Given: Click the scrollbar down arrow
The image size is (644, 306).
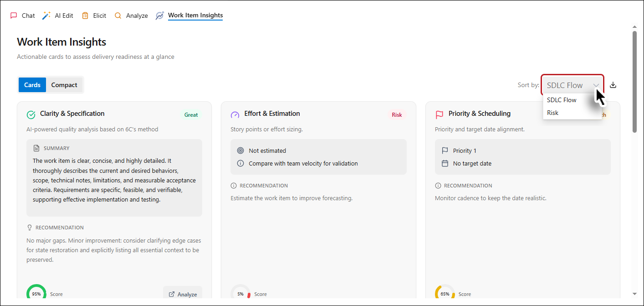Looking at the screenshot, I should click(635, 294).
